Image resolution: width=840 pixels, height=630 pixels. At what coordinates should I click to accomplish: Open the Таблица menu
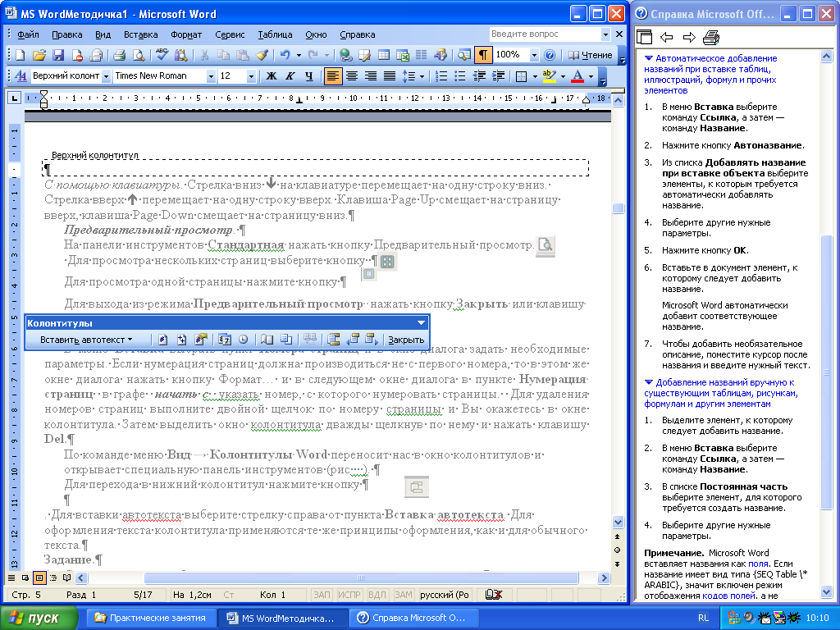pyautogui.click(x=275, y=34)
